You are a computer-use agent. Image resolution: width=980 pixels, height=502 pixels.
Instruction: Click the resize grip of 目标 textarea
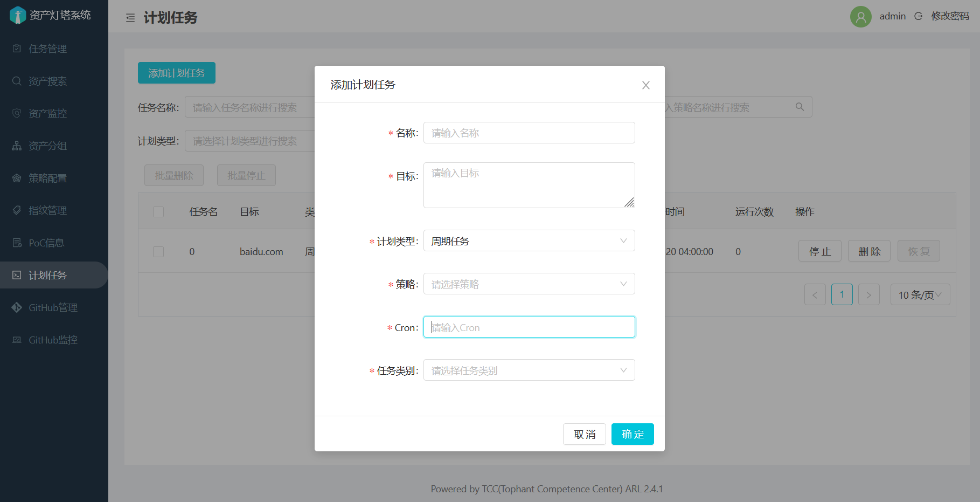coord(629,202)
